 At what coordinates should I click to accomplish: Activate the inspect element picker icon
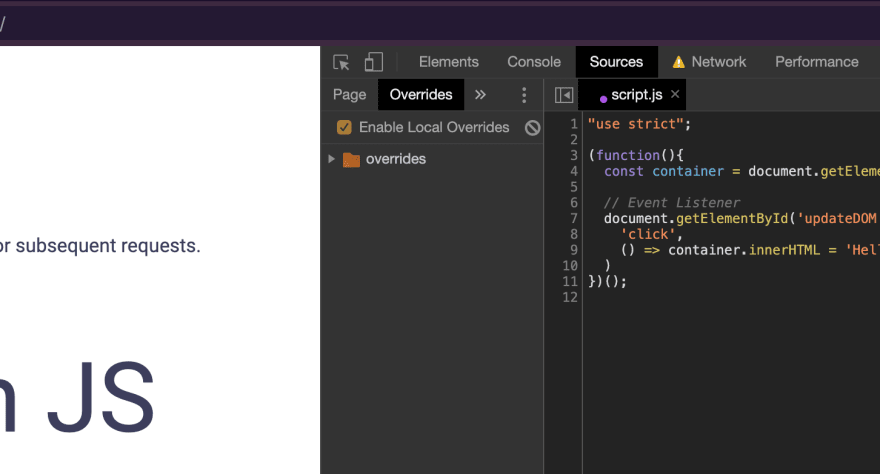(x=341, y=62)
